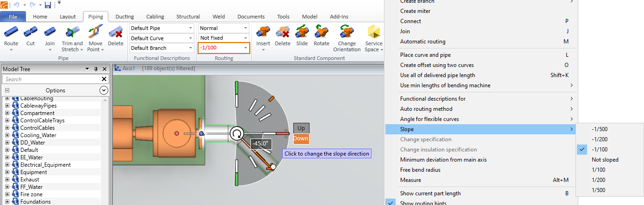This screenshot has width=644, height=205.
Task: Select the checked -1/100 slope option
Action: (610, 149)
